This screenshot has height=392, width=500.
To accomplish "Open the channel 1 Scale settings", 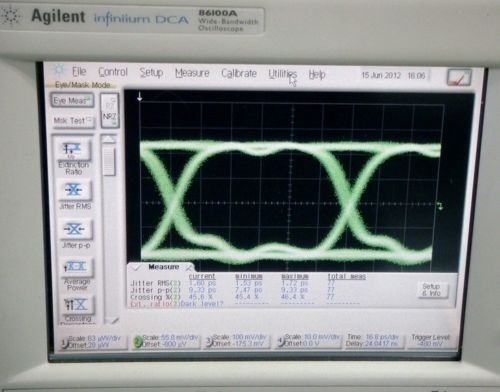I will pos(93,342).
